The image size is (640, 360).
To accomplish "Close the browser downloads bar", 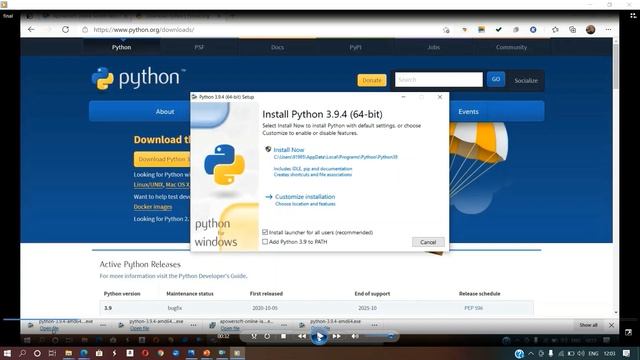I will (611, 325).
